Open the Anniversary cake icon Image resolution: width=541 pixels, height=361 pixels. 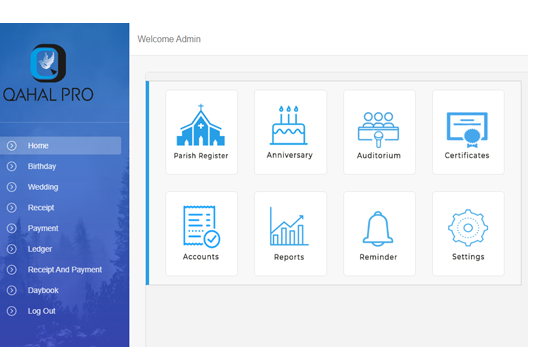tap(289, 125)
